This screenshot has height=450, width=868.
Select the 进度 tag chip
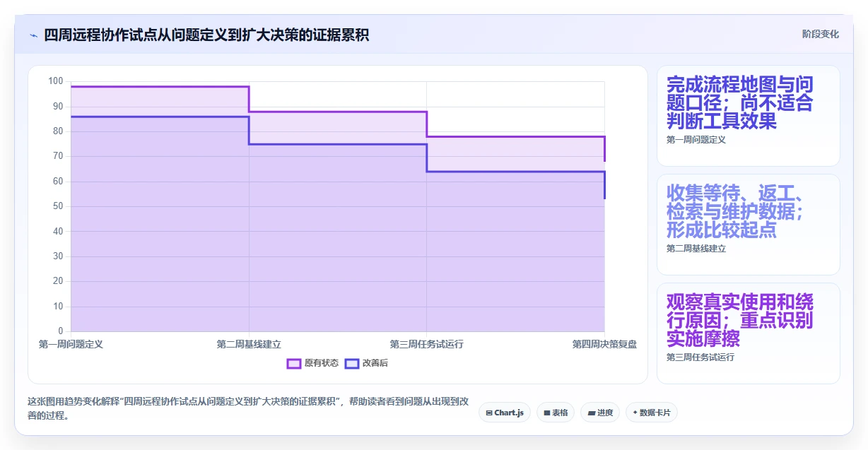click(x=600, y=413)
